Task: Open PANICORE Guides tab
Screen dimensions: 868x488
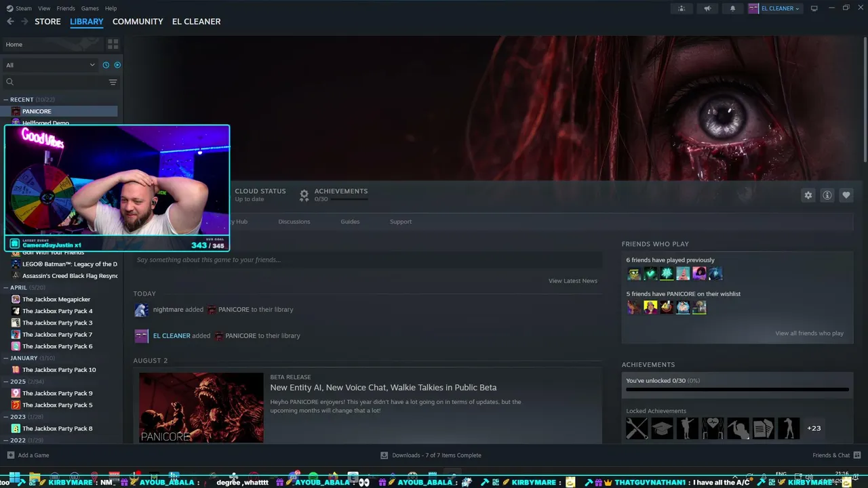Action: (350, 222)
